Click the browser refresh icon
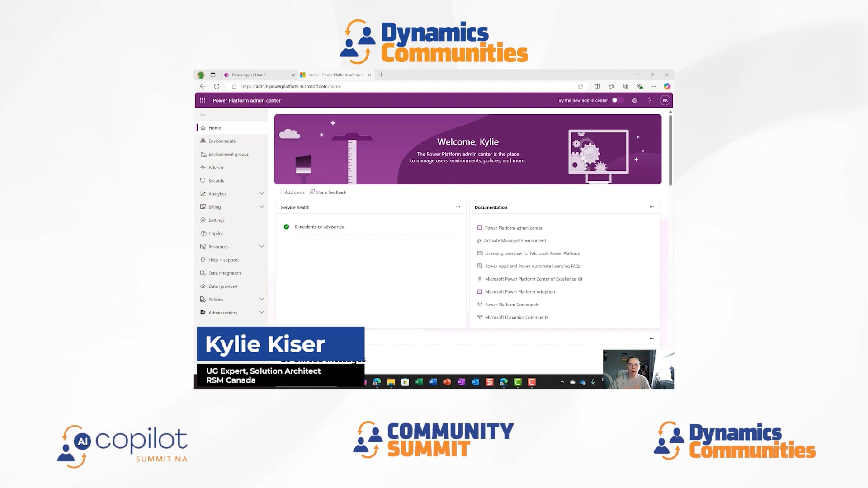Image resolution: width=868 pixels, height=488 pixels. (217, 86)
